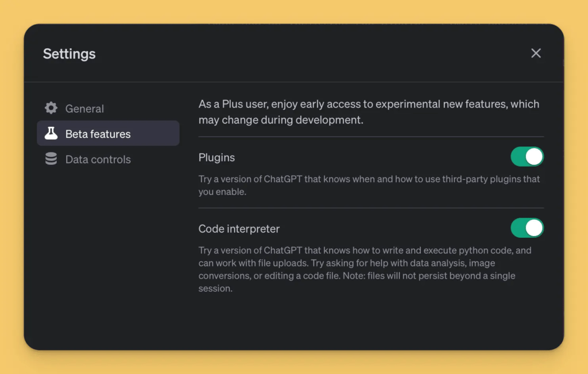588x374 pixels.
Task: Click the white knob on Code interpreter switch
Action: pos(535,228)
